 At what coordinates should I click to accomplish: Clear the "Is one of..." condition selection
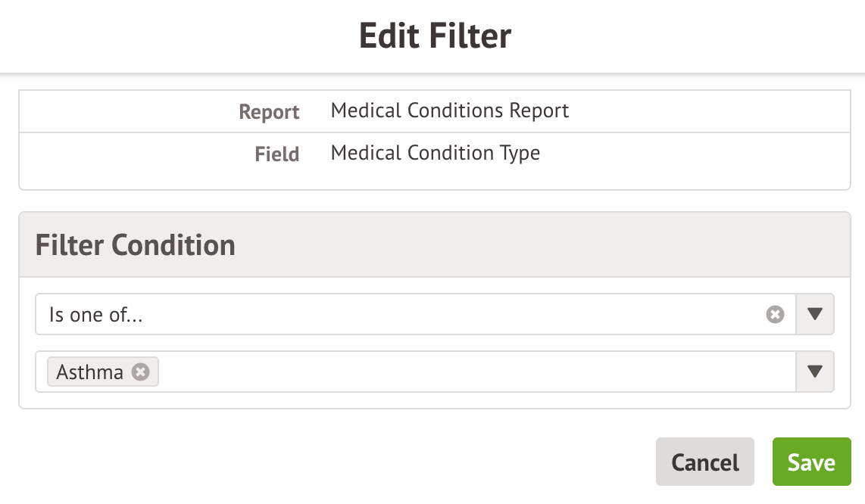(775, 314)
